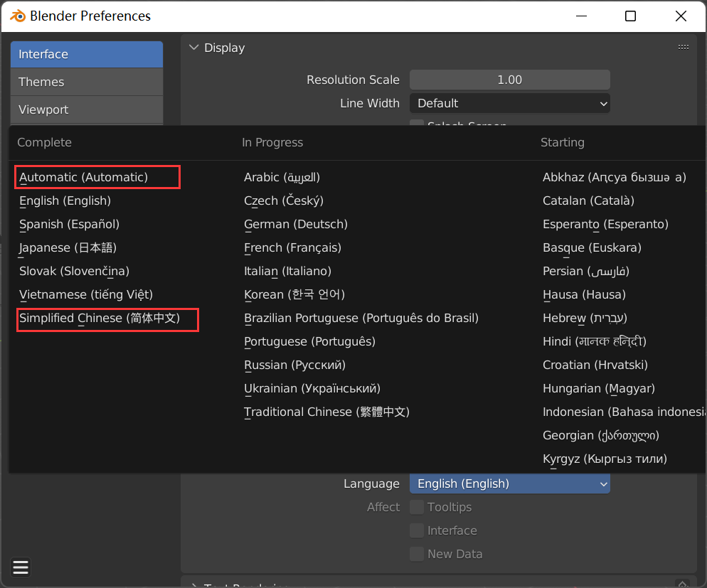Adjust the Resolution Scale field
This screenshot has height=588, width=707.
pos(509,80)
